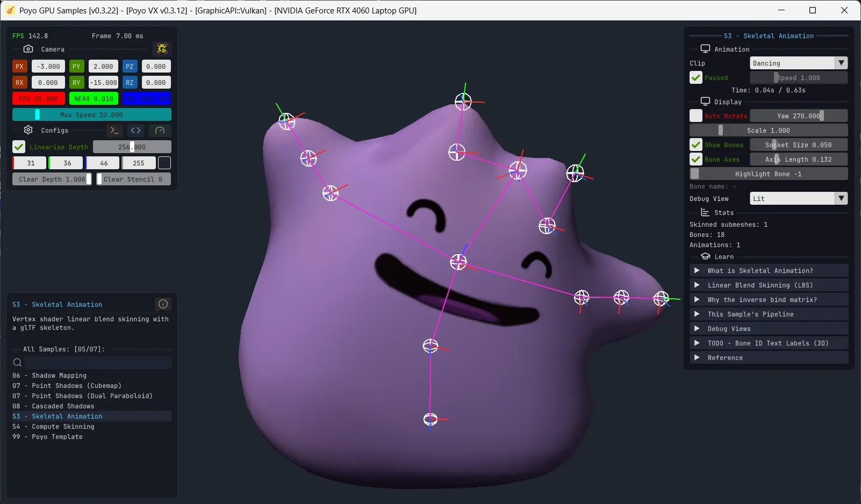This screenshot has width=861, height=504.
Task: Click the Axis Length 0.132 slider
Action: (799, 159)
